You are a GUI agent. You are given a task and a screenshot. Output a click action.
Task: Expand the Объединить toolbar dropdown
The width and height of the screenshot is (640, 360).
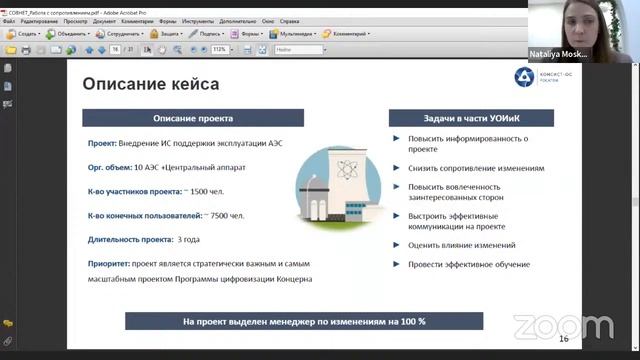point(89,34)
